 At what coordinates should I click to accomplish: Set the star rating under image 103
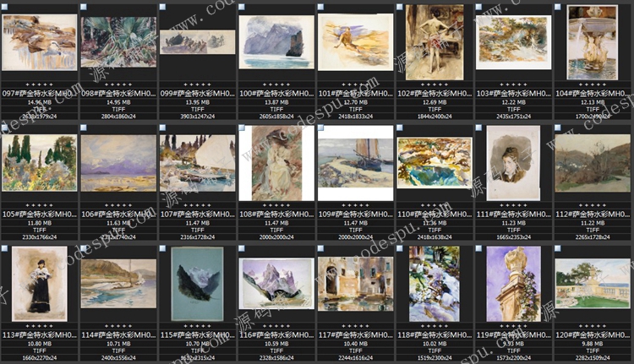513,84
